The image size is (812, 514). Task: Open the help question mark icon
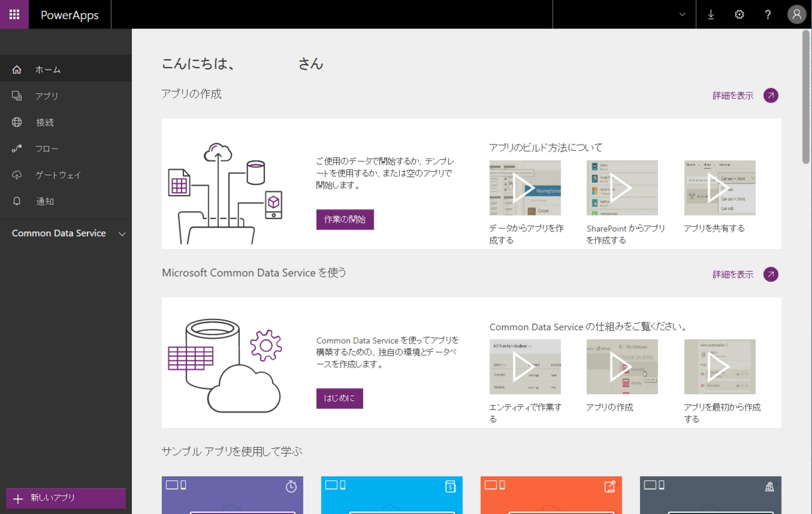768,15
